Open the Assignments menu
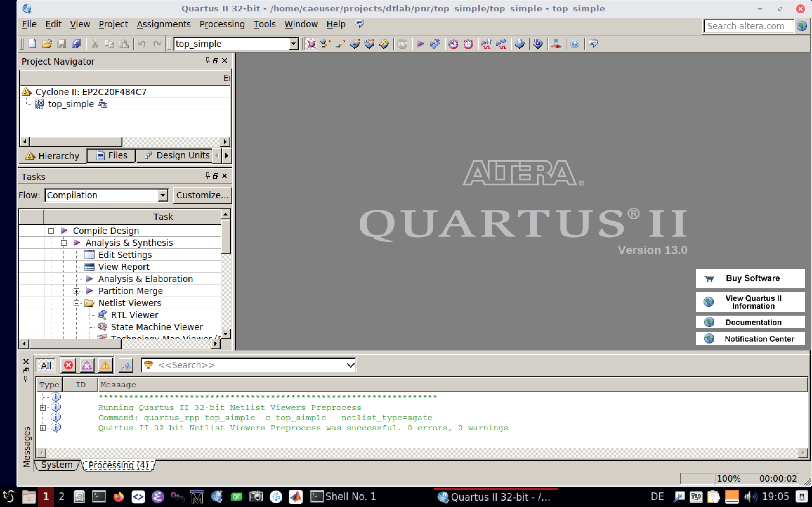Screen dimensions: 812x507 click(163, 24)
